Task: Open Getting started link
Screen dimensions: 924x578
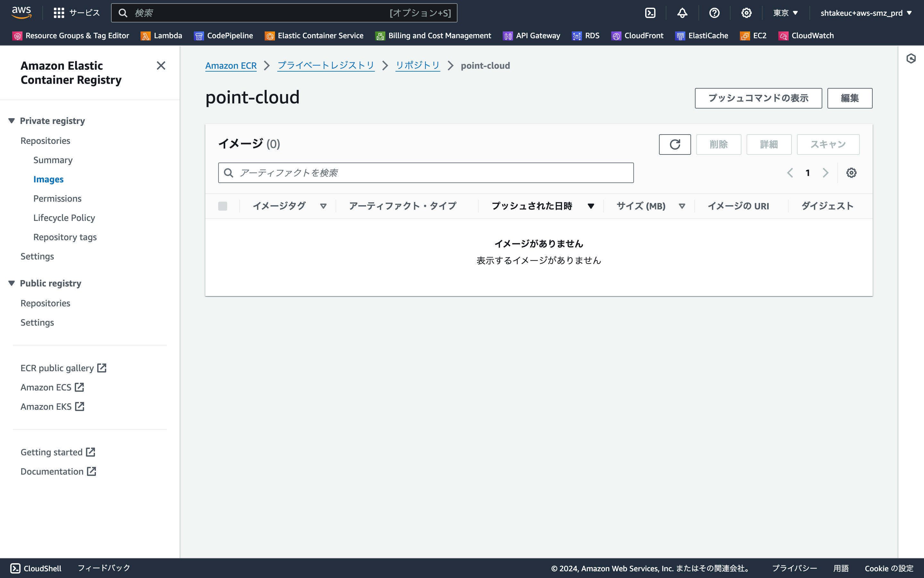Action: click(x=58, y=452)
